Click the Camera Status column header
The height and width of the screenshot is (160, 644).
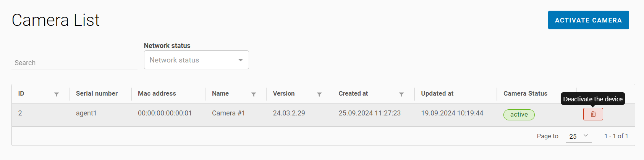pos(525,94)
